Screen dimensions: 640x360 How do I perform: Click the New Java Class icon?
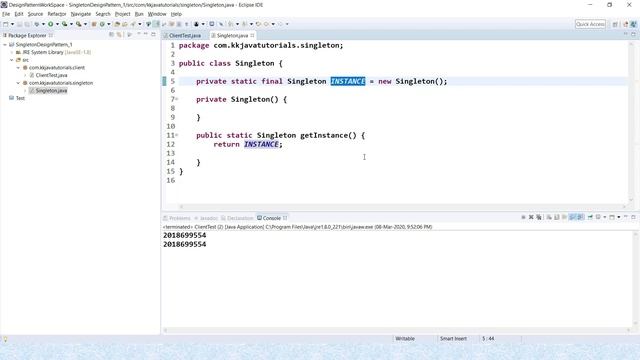pyautogui.click(x=102, y=24)
